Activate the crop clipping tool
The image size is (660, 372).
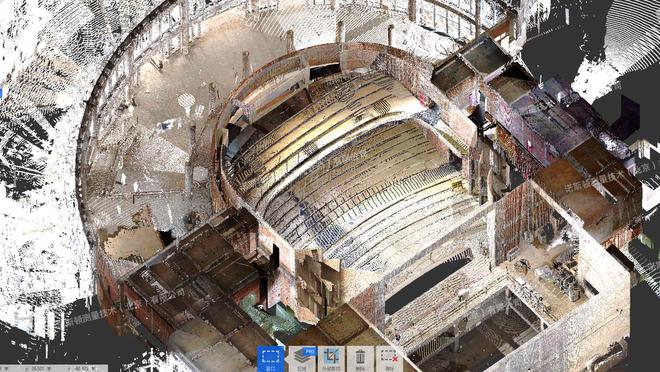pos(331,359)
